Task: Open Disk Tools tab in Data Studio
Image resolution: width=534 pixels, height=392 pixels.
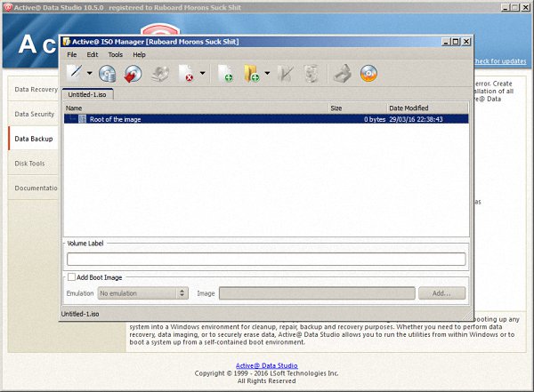Action: coord(34,164)
